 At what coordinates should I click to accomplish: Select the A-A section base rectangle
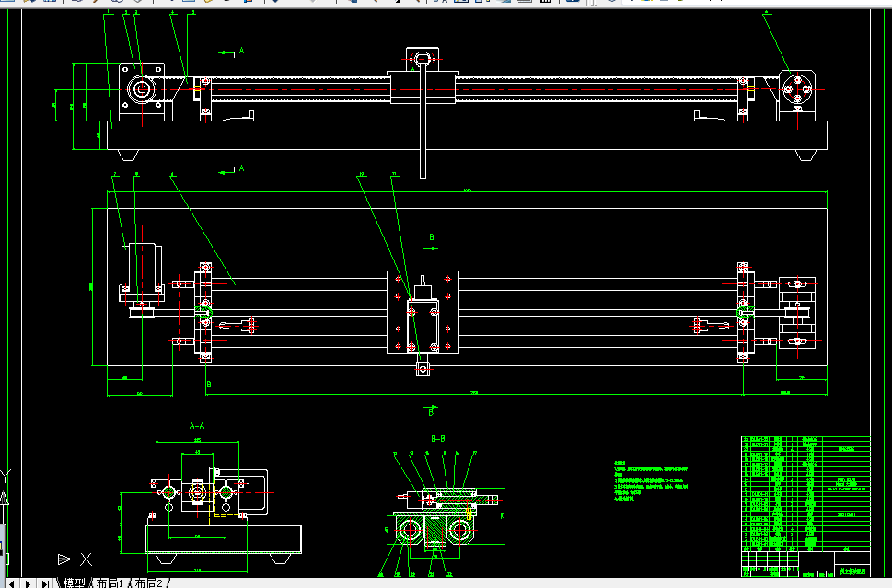tap(223, 538)
